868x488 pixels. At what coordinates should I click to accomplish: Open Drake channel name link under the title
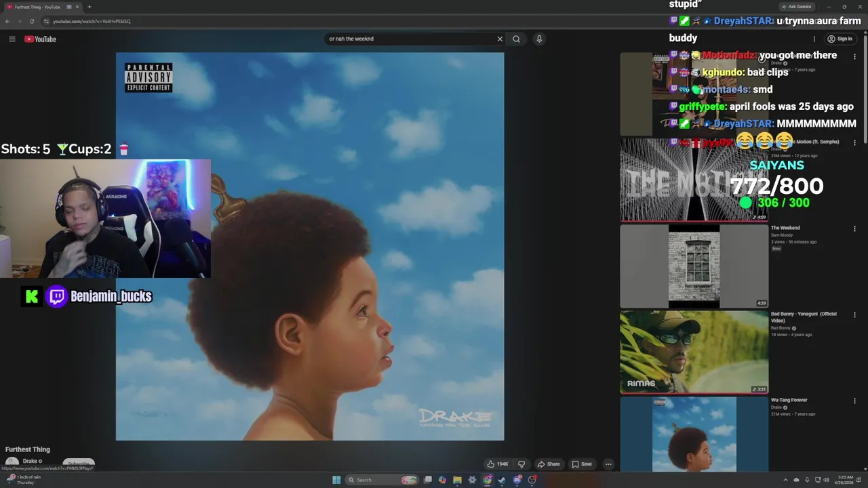point(30,461)
